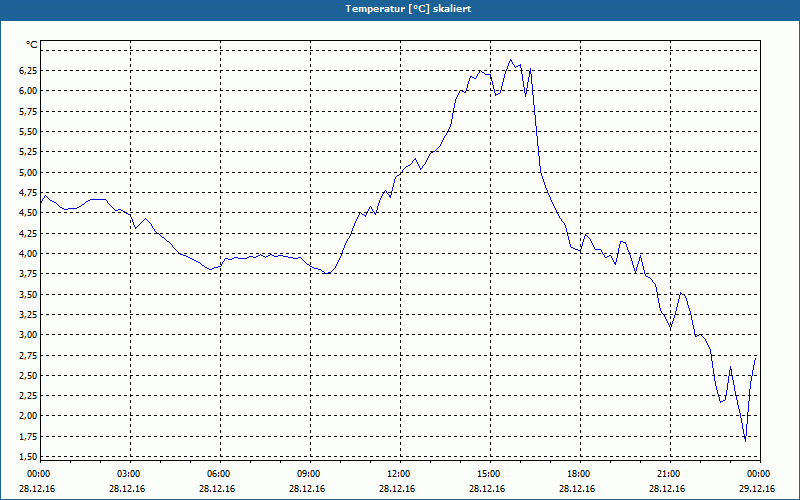Select the 4,50 y-axis tick label

[28, 213]
